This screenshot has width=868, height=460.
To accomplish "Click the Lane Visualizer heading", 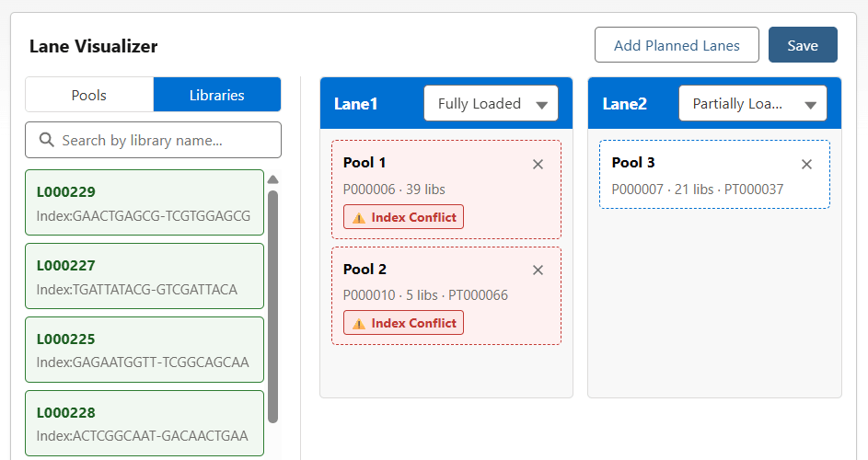I will click(x=94, y=46).
